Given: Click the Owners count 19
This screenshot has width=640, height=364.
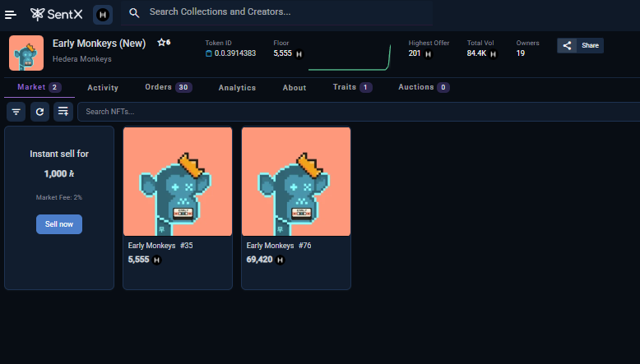Looking at the screenshot, I should pos(521,53).
